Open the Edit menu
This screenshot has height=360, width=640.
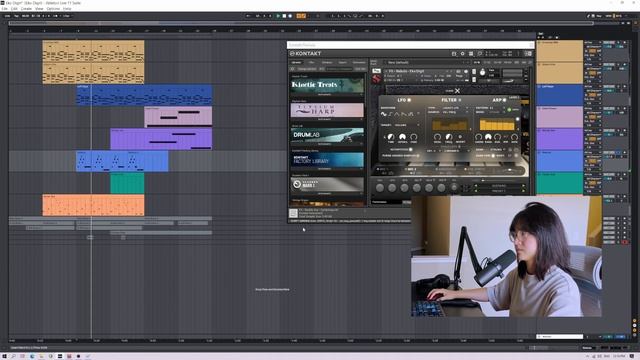click(x=14, y=9)
